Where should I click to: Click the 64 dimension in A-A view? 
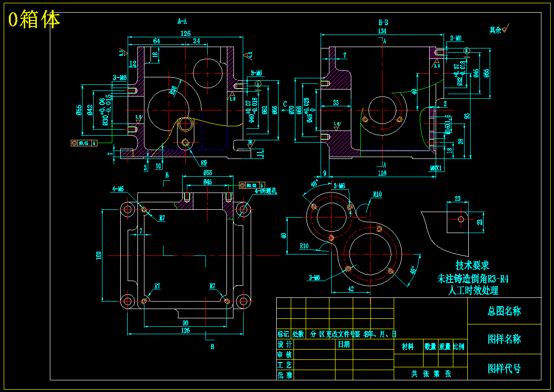(157, 41)
